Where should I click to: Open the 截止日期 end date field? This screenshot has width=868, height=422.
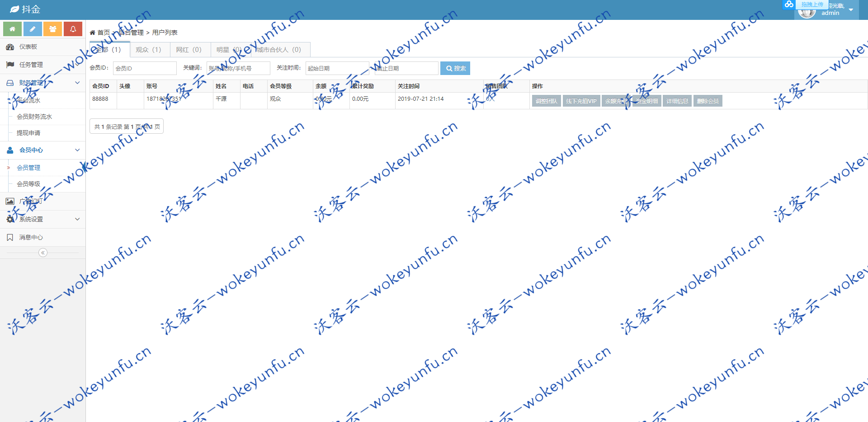click(406, 68)
